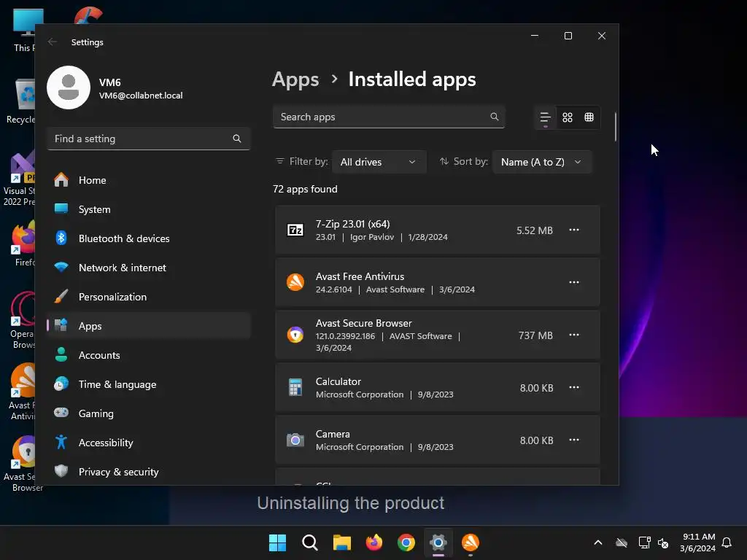
Task: Select Apps in the sidebar
Action: tap(149, 326)
